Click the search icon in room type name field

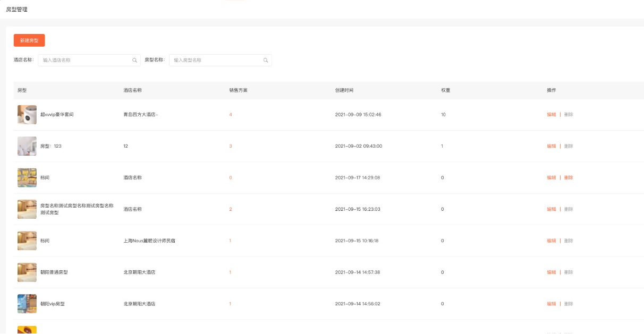(266, 60)
